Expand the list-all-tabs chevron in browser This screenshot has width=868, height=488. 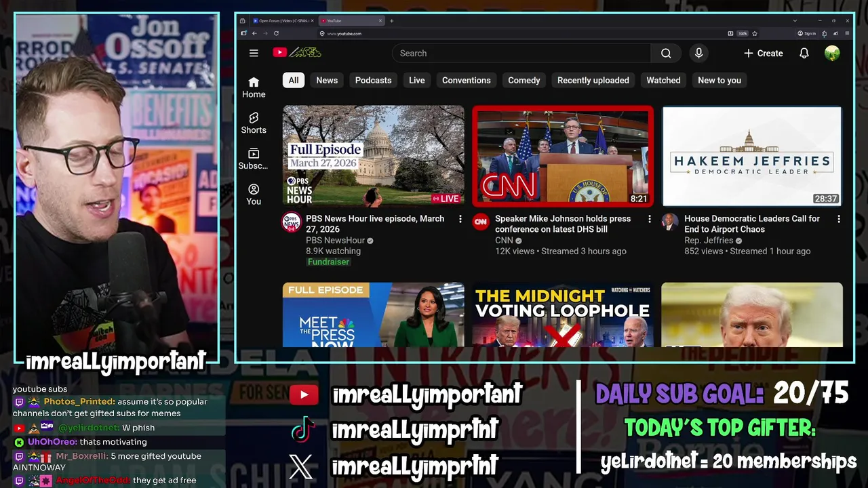pos(795,21)
